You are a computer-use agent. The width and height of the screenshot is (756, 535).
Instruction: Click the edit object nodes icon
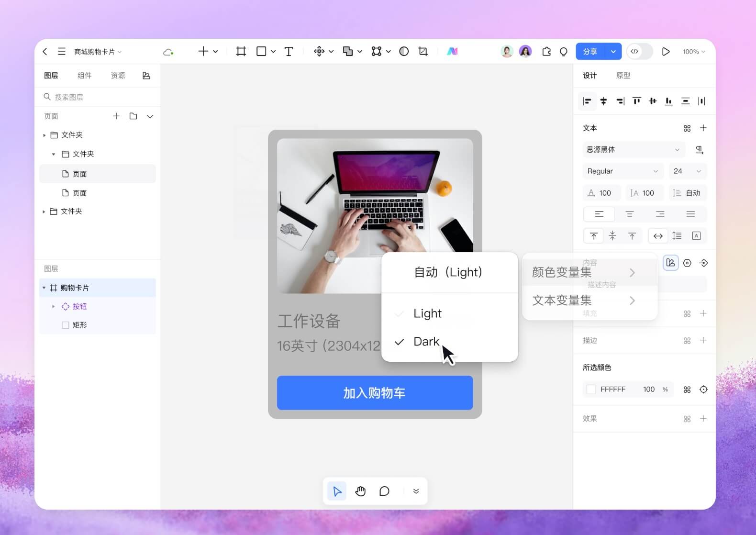tap(377, 51)
